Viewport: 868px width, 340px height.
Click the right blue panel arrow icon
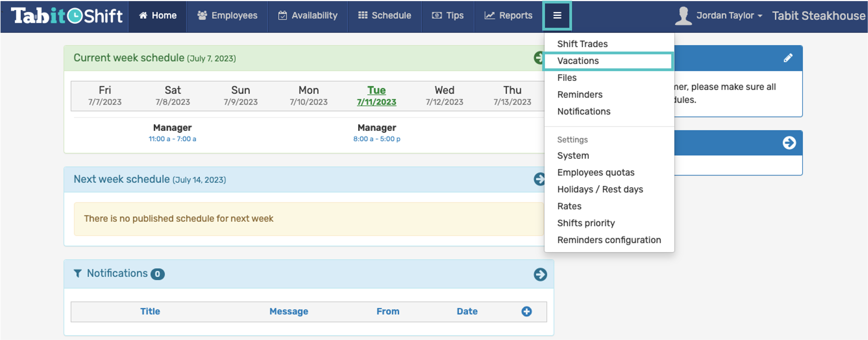(x=789, y=142)
